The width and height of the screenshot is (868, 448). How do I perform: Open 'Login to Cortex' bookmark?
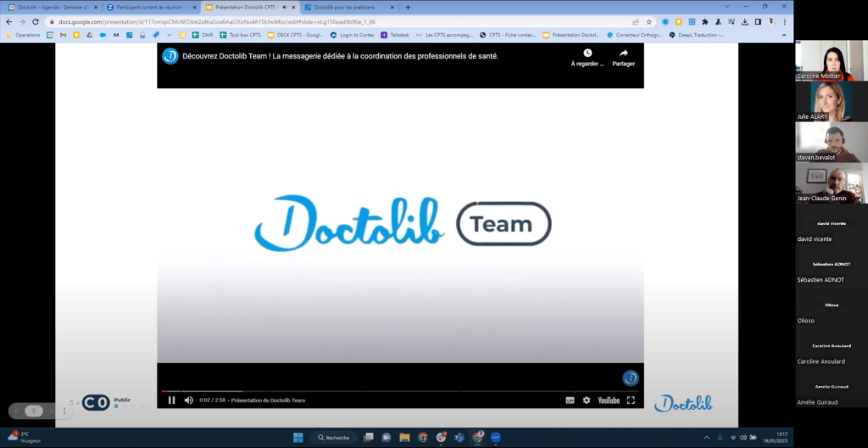pos(352,35)
